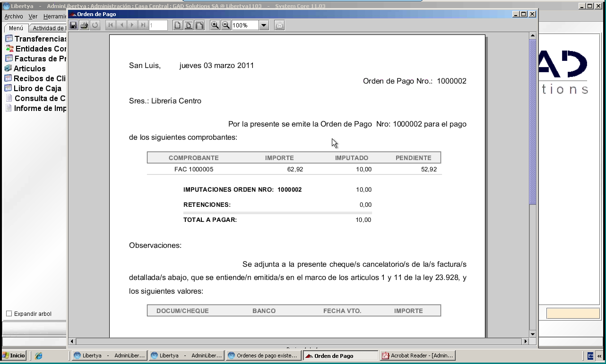Open Informe de Imp... report item
This screenshot has height=364, width=606.
coord(36,108)
